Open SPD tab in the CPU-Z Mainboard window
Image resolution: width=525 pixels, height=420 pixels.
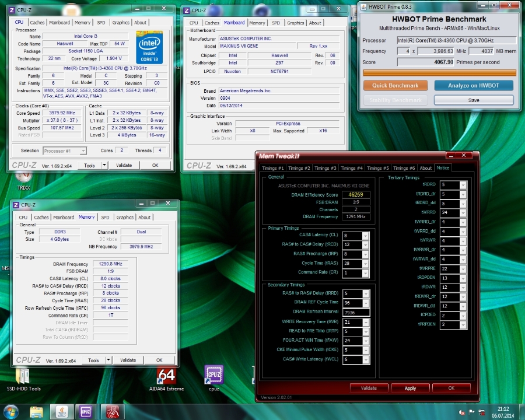click(276, 23)
